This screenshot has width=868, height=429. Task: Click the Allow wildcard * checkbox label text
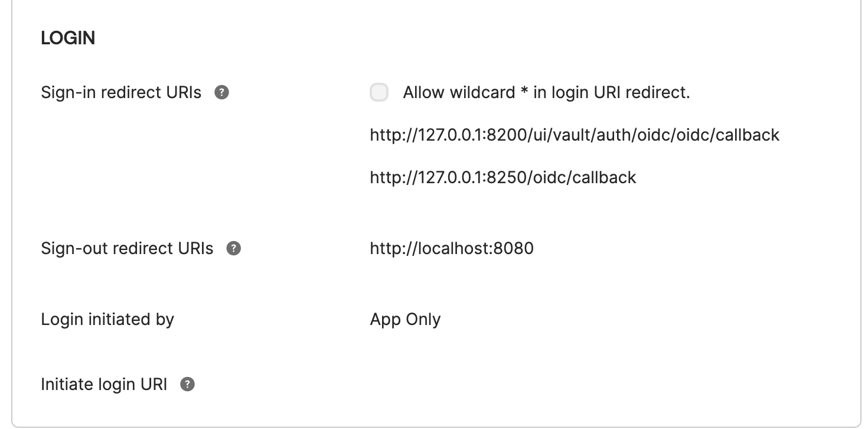click(x=546, y=93)
